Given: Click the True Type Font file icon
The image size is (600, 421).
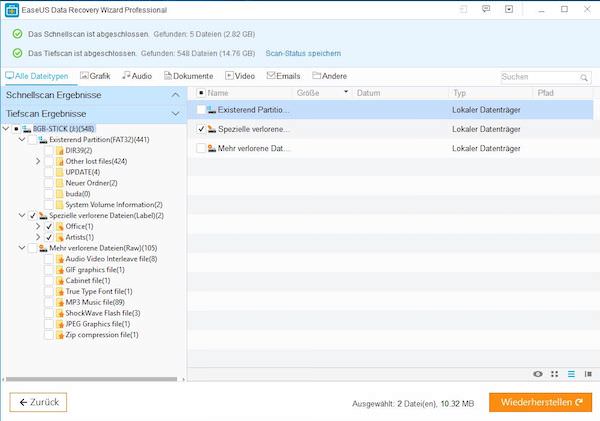Looking at the screenshot, I should pos(60,292).
